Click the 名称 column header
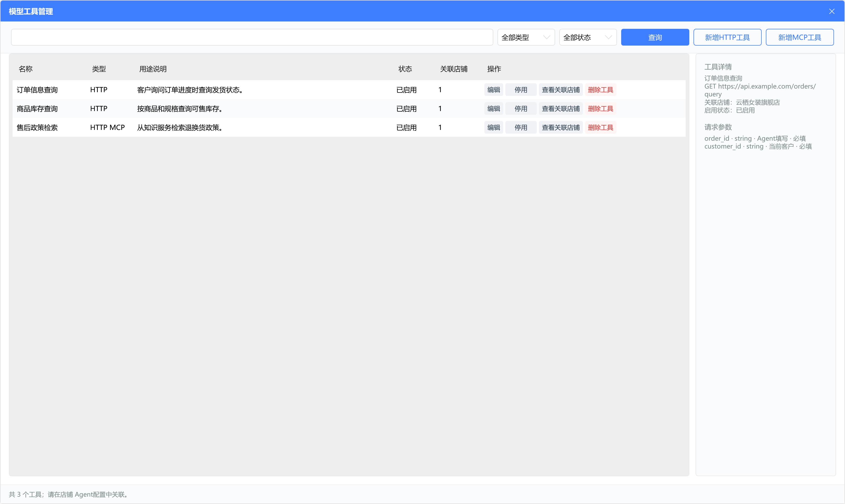845x504 pixels. pyautogui.click(x=25, y=69)
